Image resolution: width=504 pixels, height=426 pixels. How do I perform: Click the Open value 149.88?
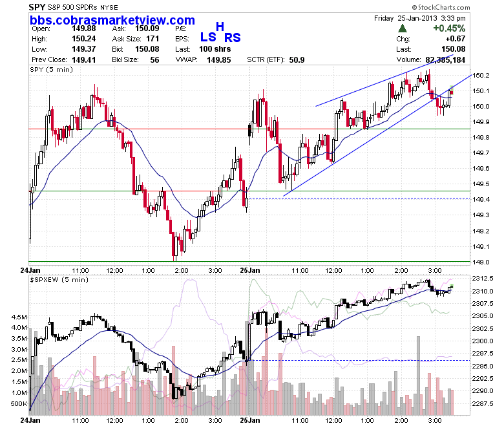click(x=83, y=28)
